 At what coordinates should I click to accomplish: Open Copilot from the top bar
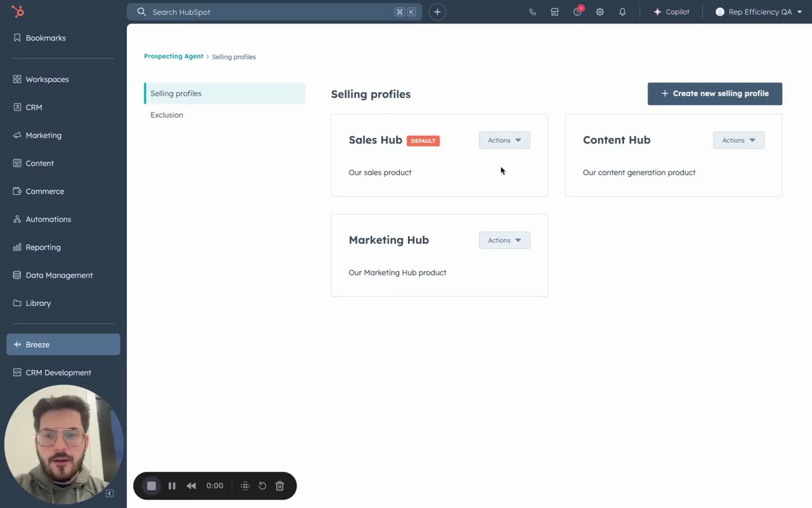coord(671,12)
